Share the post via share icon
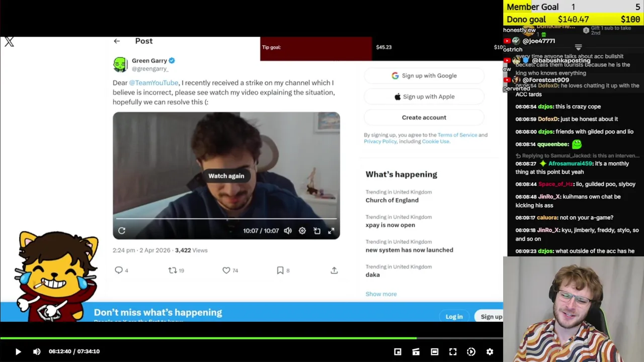The image size is (644, 362). tap(334, 270)
